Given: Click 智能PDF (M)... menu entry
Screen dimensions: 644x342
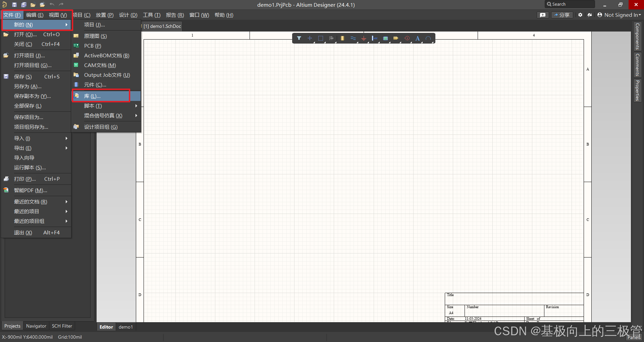Looking at the screenshot, I should point(36,190).
